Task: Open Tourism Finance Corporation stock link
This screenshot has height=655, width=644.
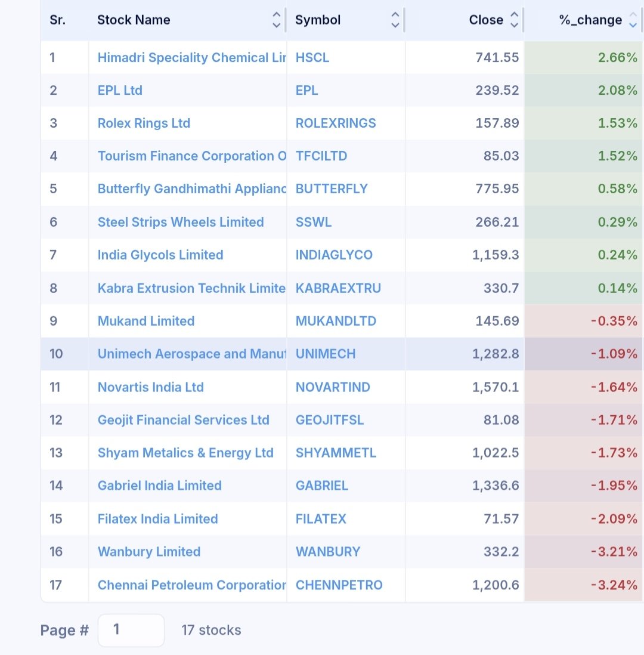Action: 191,156
